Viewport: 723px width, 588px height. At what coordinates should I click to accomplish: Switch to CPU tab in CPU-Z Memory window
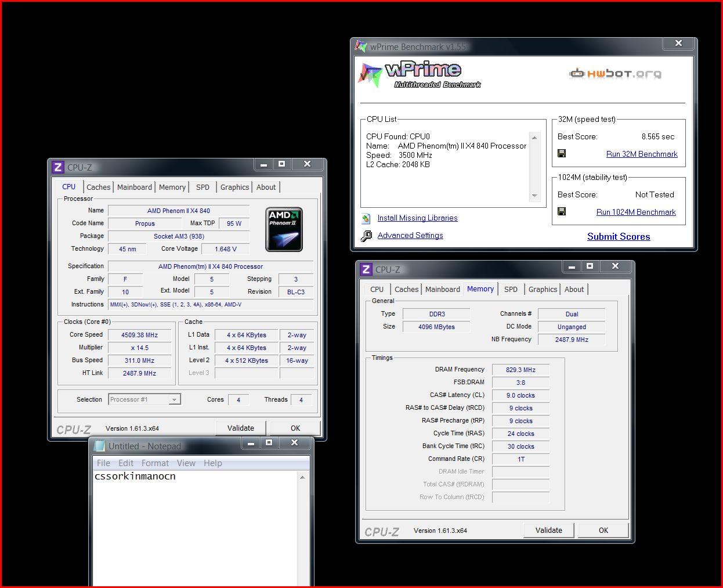(377, 289)
